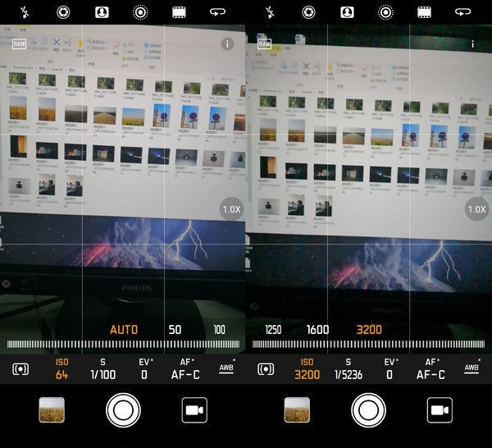The height and width of the screenshot is (448, 492).
Task: Open the shutter speed S 1/100 setting
Action: coord(103,369)
